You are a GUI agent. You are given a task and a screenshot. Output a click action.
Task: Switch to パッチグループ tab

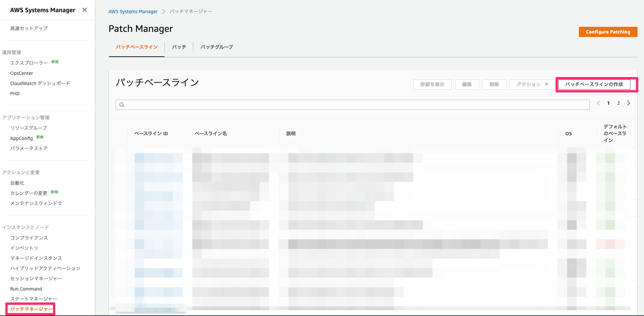coord(217,47)
